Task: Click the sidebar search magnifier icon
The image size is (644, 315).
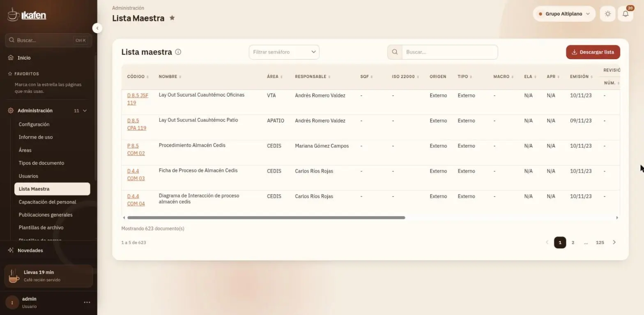Action: (12, 40)
